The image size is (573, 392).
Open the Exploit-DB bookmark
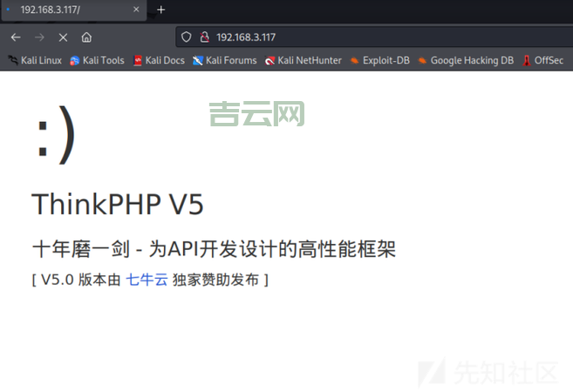(x=380, y=60)
